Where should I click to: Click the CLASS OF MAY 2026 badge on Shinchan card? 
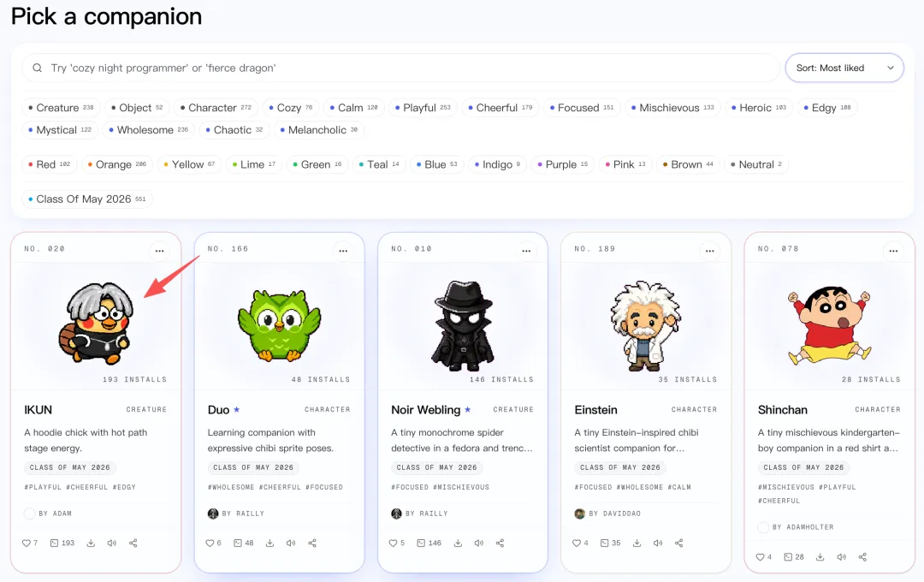pyautogui.click(x=803, y=467)
